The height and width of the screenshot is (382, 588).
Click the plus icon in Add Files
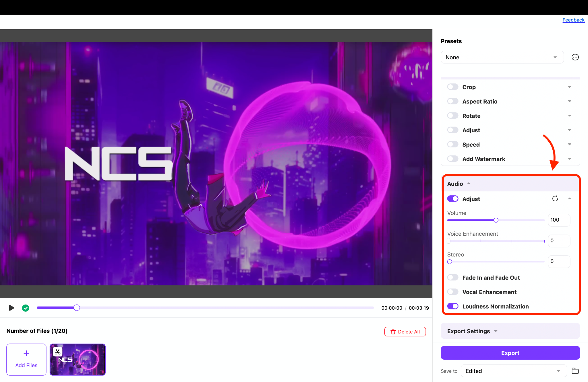click(x=26, y=353)
